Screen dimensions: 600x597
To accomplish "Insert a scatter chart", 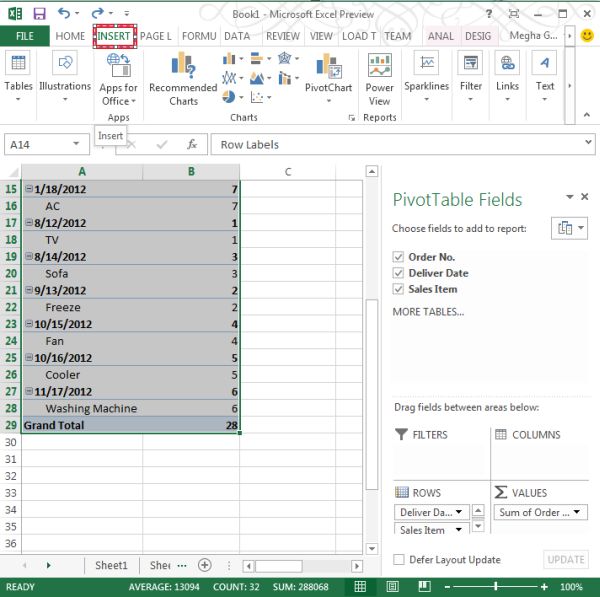I will 257,97.
